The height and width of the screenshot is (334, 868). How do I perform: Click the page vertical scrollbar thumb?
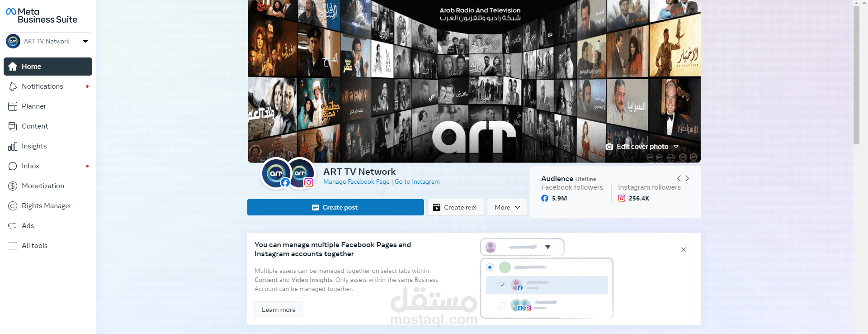pos(856,75)
